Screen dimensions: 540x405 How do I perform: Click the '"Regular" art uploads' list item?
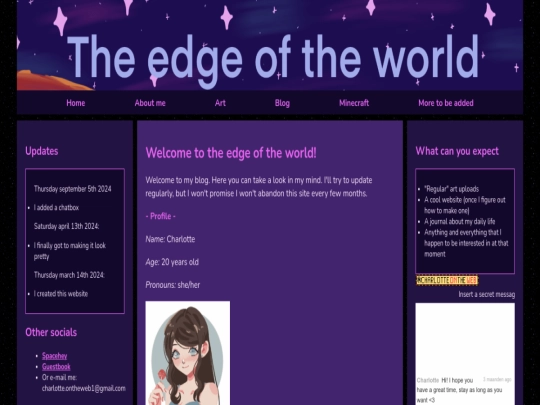(x=451, y=189)
